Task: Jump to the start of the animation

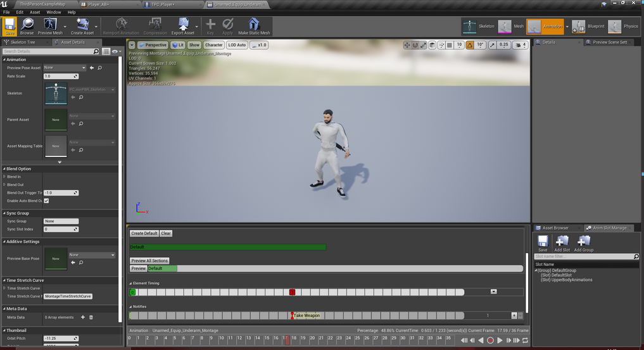Action: coord(464,340)
